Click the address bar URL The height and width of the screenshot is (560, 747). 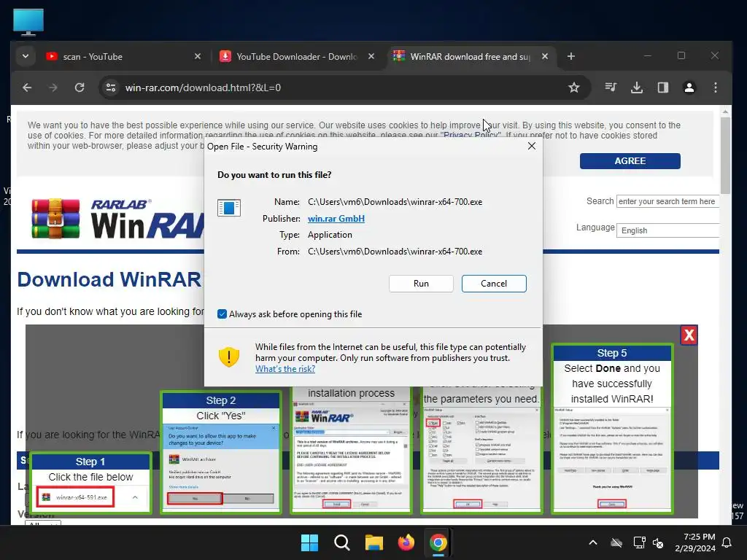click(203, 87)
